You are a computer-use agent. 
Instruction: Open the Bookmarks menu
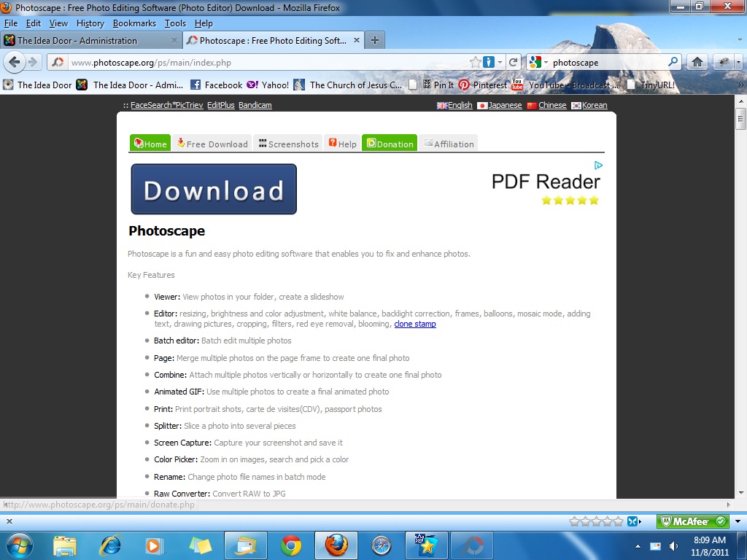click(x=134, y=23)
